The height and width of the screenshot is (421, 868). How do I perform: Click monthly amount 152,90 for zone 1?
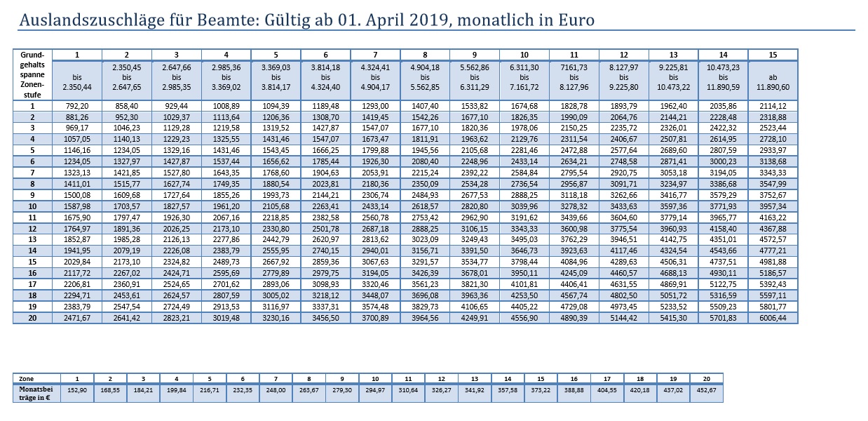(x=77, y=389)
